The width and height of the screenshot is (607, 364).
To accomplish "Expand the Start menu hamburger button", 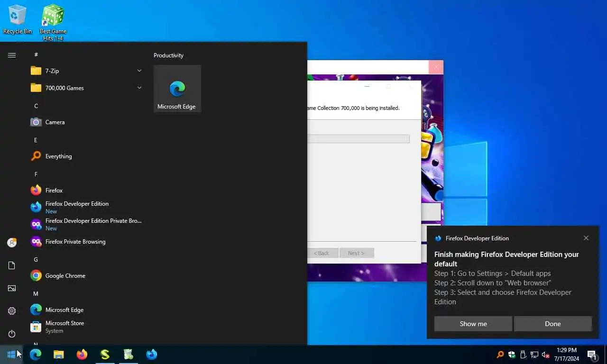I will point(12,55).
